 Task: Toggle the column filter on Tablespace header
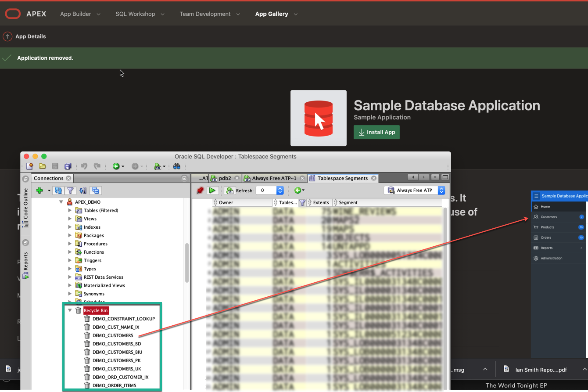pyautogui.click(x=302, y=203)
